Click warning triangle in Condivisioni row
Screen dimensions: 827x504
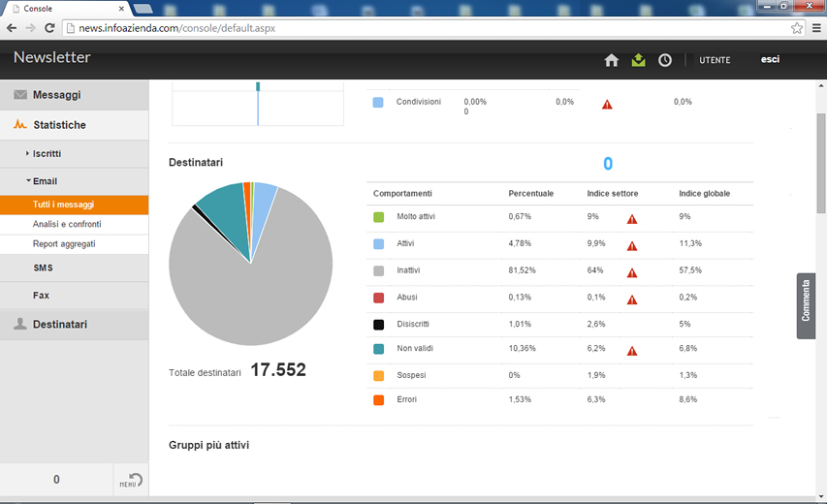pos(607,105)
